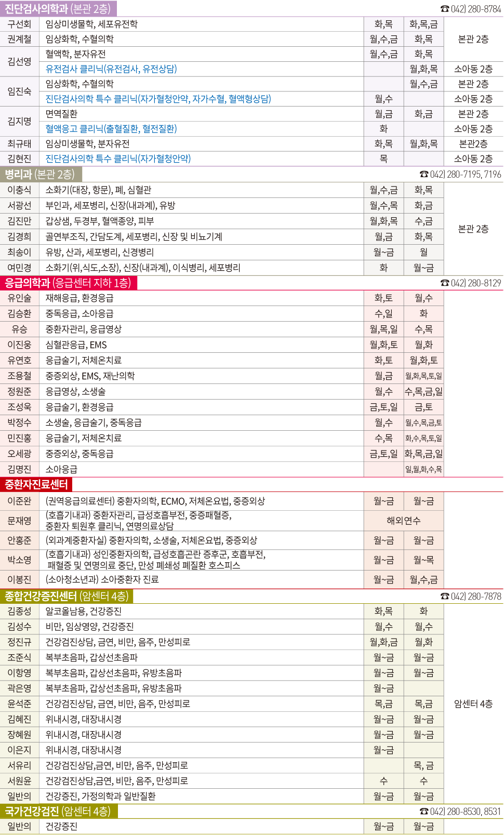504x835 pixels.
Task: Open 임진숙's 진단검사의학 특수 클리닉 link
Action: (158, 99)
